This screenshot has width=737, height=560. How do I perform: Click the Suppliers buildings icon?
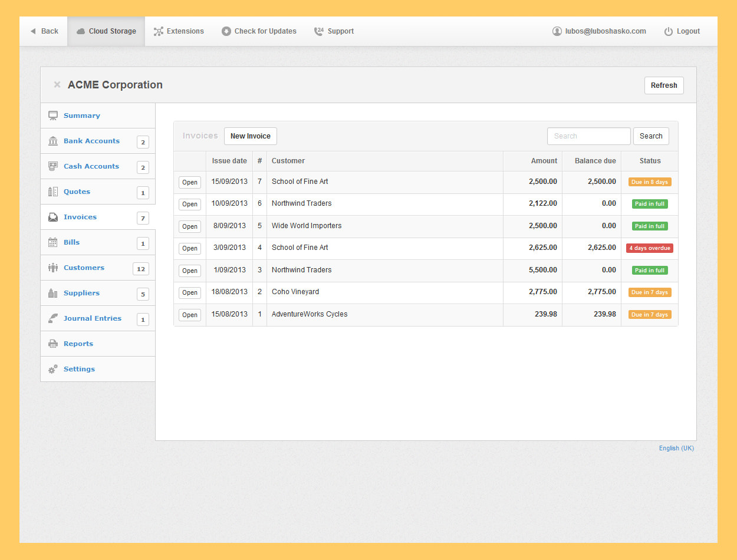click(x=53, y=293)
